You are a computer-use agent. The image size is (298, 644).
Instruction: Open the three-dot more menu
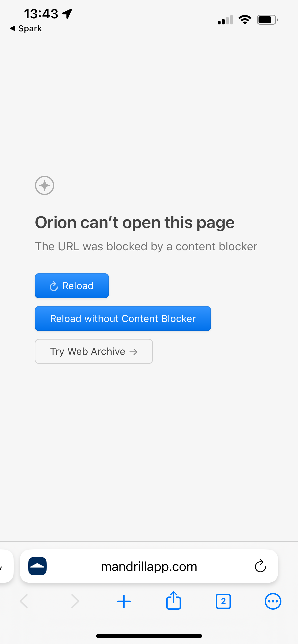tap(273, 601)
